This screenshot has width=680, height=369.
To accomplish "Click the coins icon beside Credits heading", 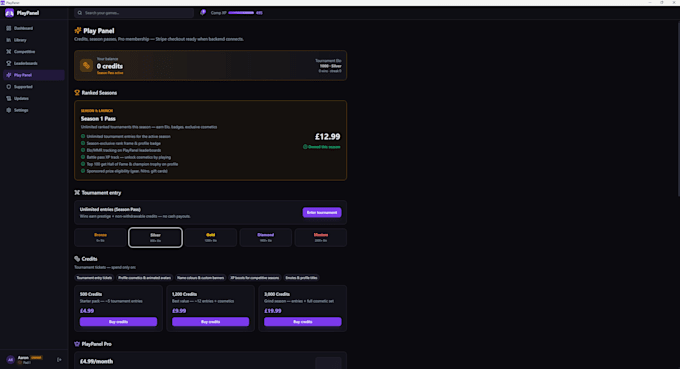I will (x=77, y=259).
